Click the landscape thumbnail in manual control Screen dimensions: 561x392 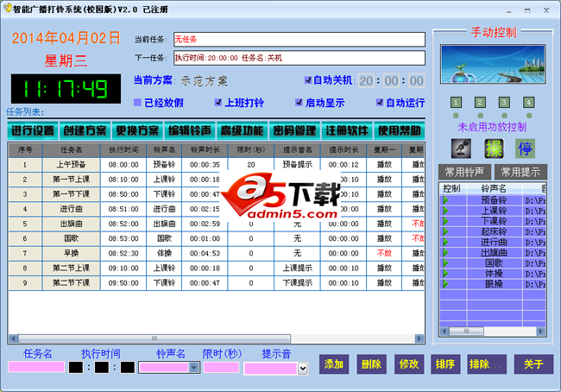493,64
